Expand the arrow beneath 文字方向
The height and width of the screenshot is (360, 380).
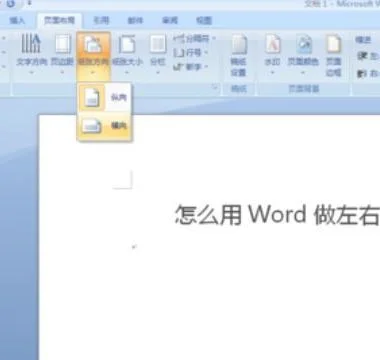click(32, 72)
